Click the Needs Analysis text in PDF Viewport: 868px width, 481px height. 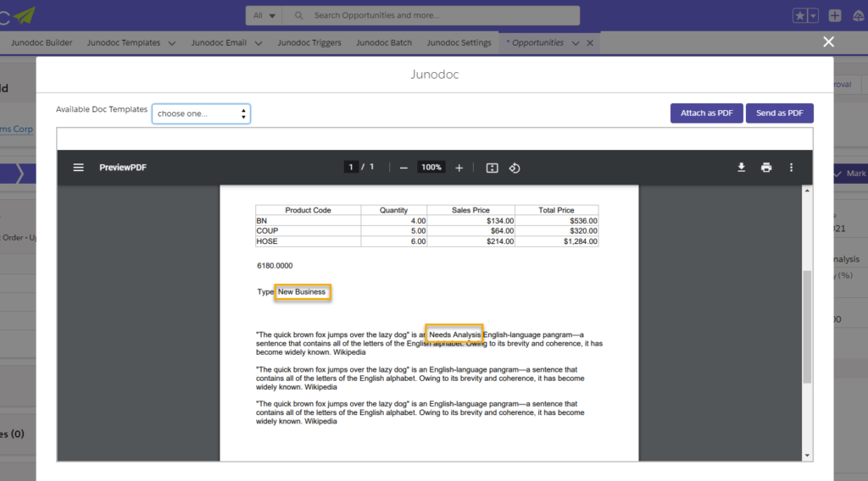tap(454, 334)
